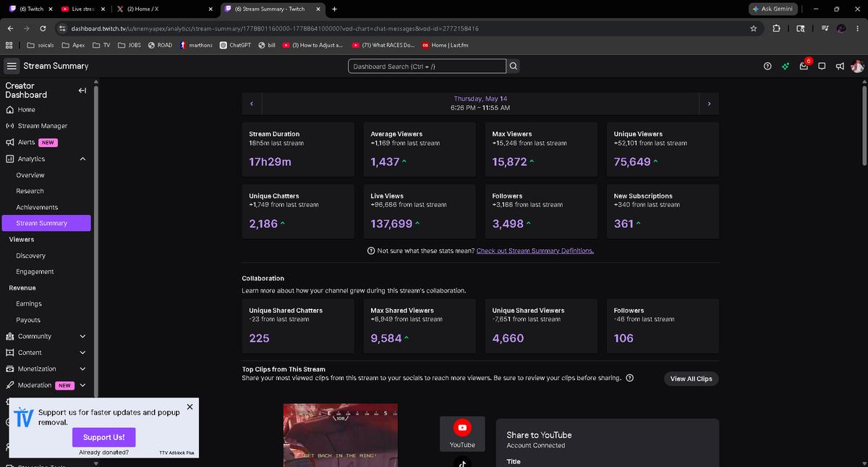
Task: Click the megaphone icon in top bar
Action: pos(840,66)
